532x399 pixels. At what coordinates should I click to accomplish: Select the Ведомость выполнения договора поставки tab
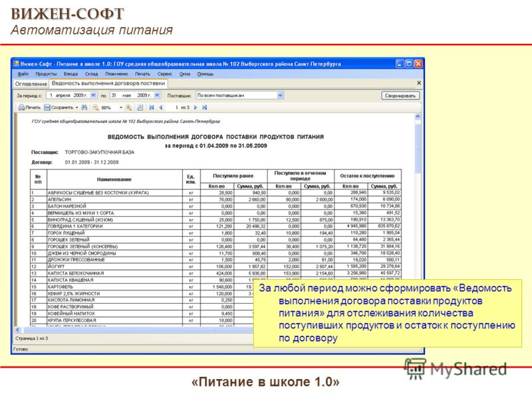(108, 84)
